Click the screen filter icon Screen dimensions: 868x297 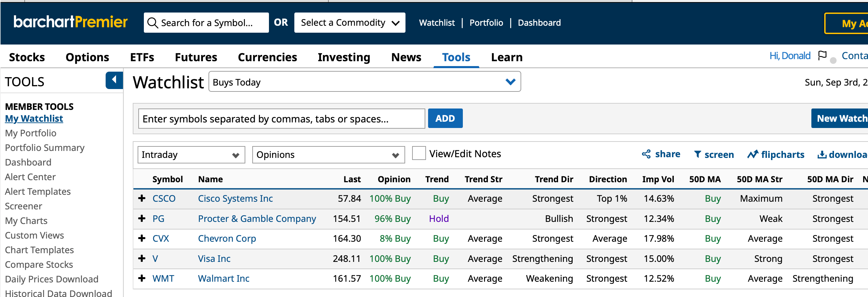tap(697, 154)
